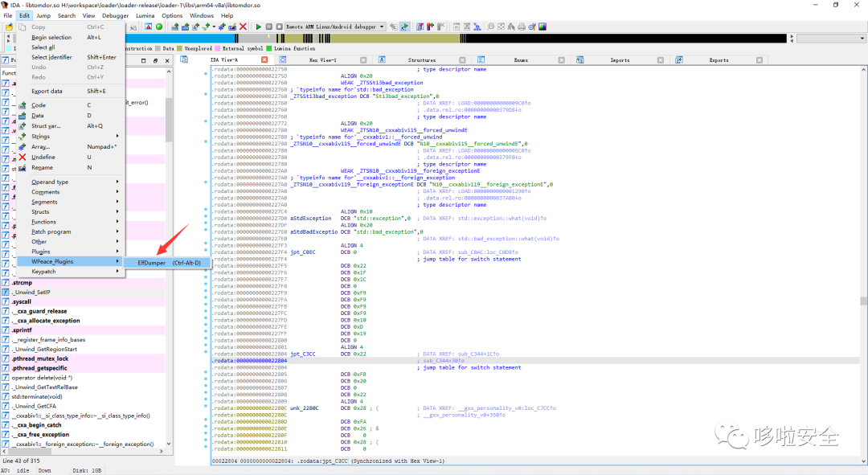Expand the Strings submenu
The height and width of the screenshot is (475, 868).
pos(72,136)
